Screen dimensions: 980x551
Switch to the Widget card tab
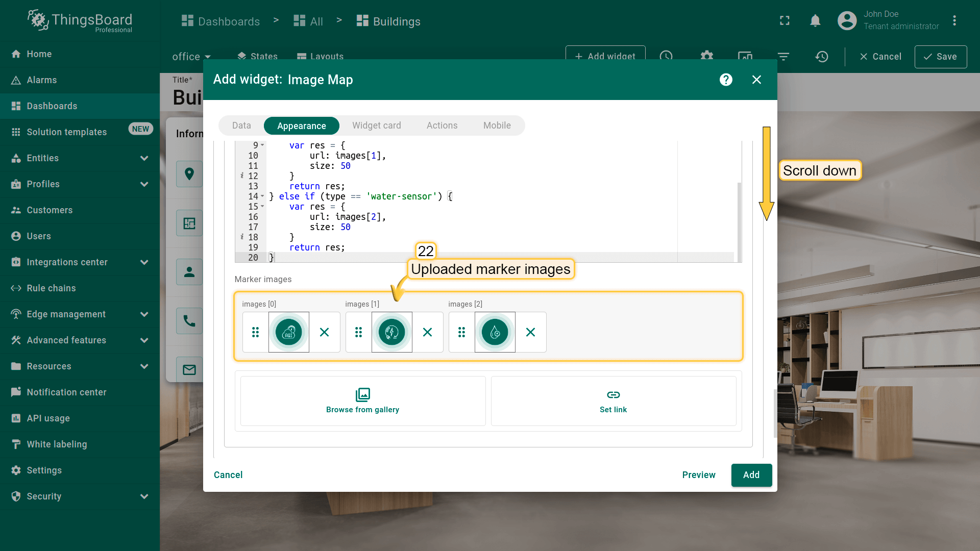pyautogui.click(x=376, y=126)
